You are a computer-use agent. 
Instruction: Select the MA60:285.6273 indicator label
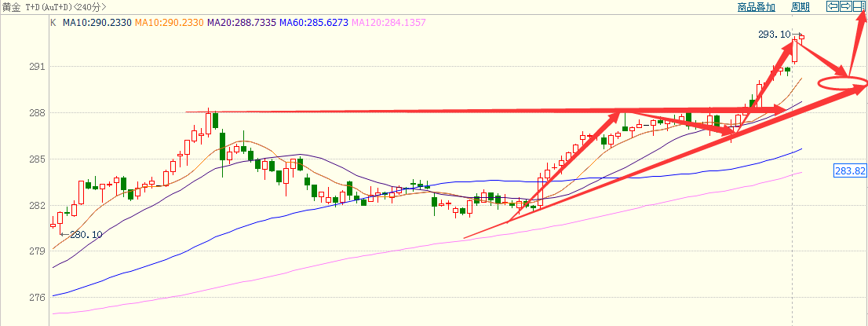[x=314, y=23]
